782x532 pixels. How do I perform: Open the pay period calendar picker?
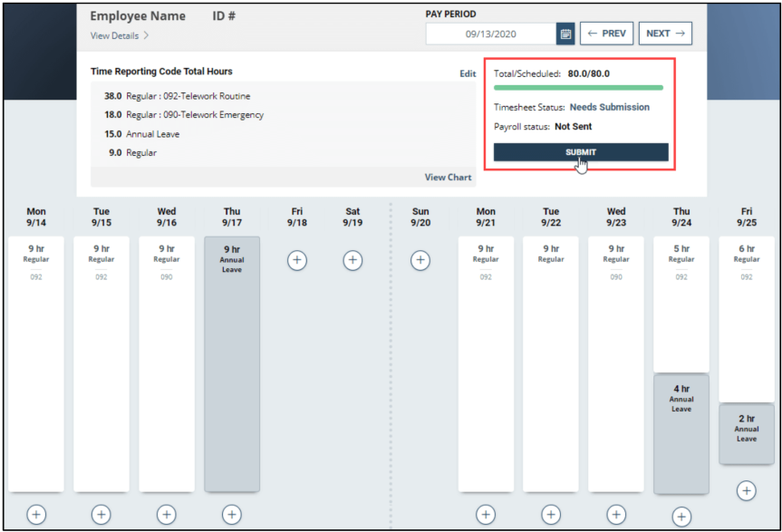click(x=565, y=33)
